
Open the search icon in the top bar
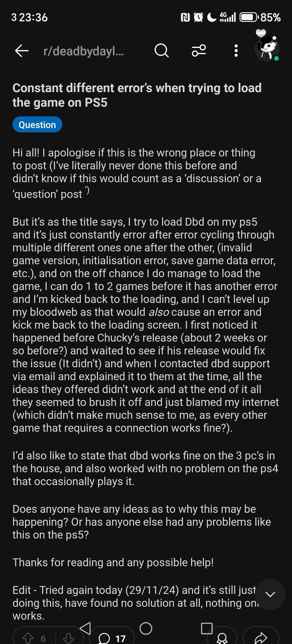coord(161,51)
